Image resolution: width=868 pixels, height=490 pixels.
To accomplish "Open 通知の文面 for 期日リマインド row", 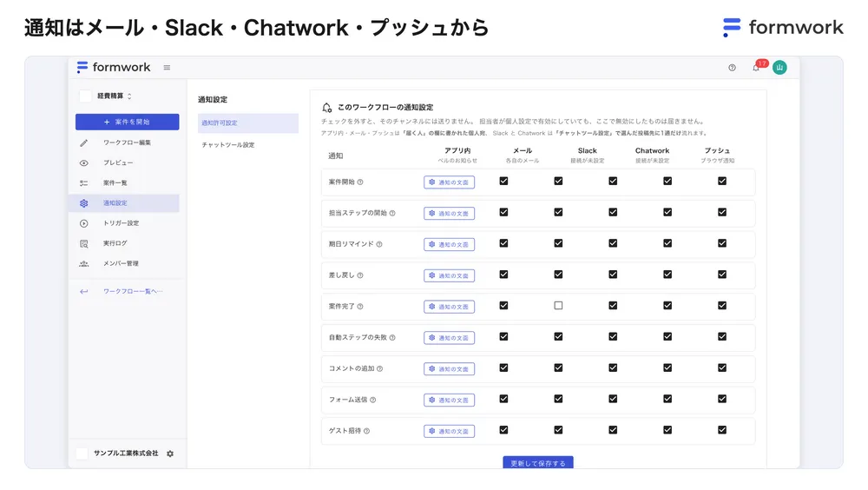I will click(x=449, y=244).
